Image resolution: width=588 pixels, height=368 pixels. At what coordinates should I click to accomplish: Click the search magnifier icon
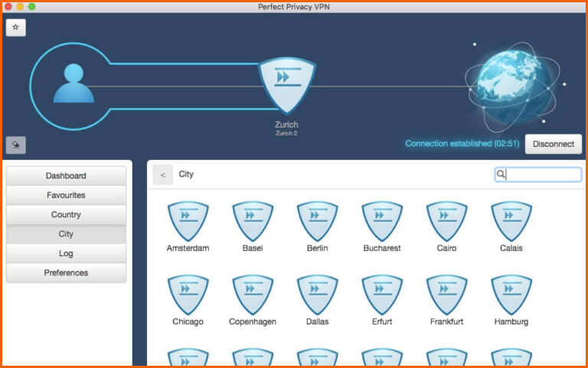(x=501, y=174)
